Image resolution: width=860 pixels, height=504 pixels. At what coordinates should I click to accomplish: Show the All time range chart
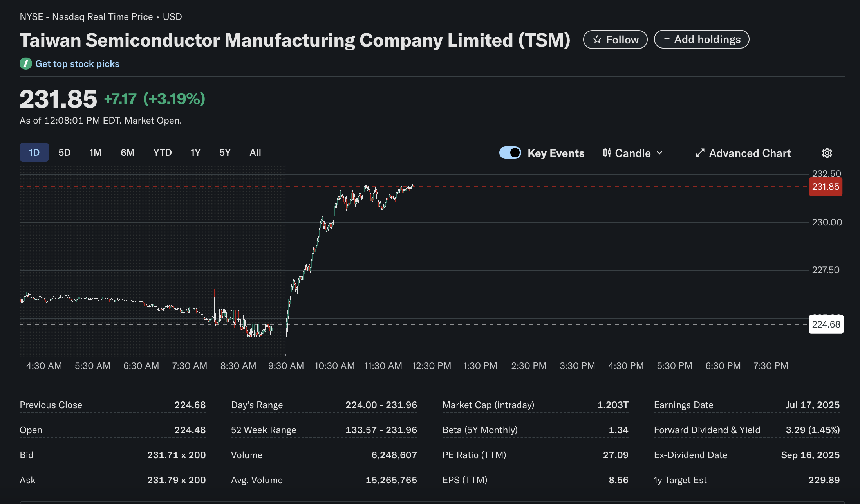(x=255, y=152)
